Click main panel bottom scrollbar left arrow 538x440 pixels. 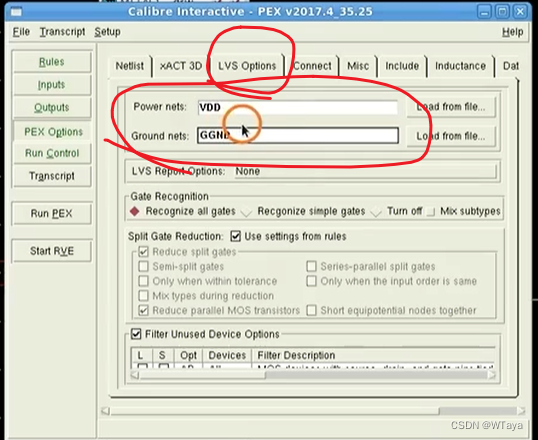(106, 411)
